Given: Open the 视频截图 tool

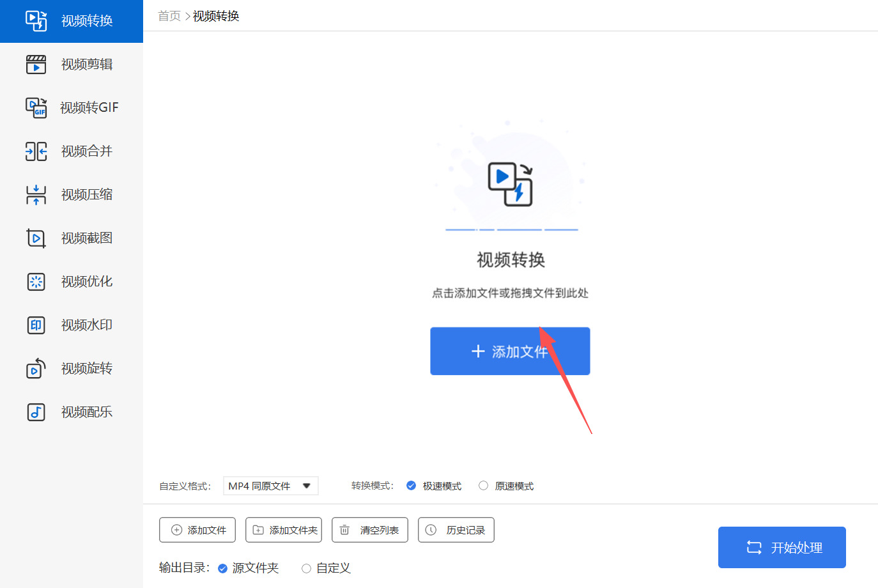Looking at the screenshot, I should 71,238.
